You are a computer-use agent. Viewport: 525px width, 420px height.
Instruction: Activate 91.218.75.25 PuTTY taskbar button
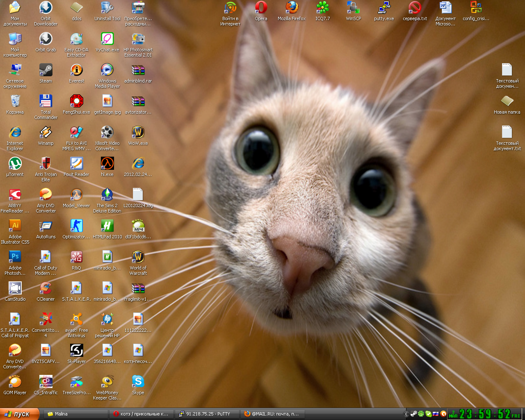click(x=207, y=414)
